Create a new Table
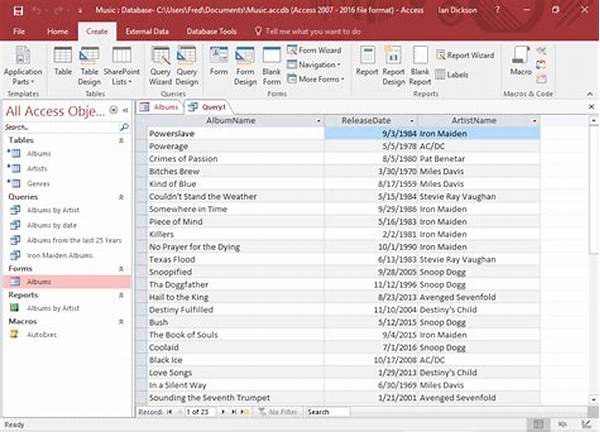600x432 pixels. pos(63,61)
